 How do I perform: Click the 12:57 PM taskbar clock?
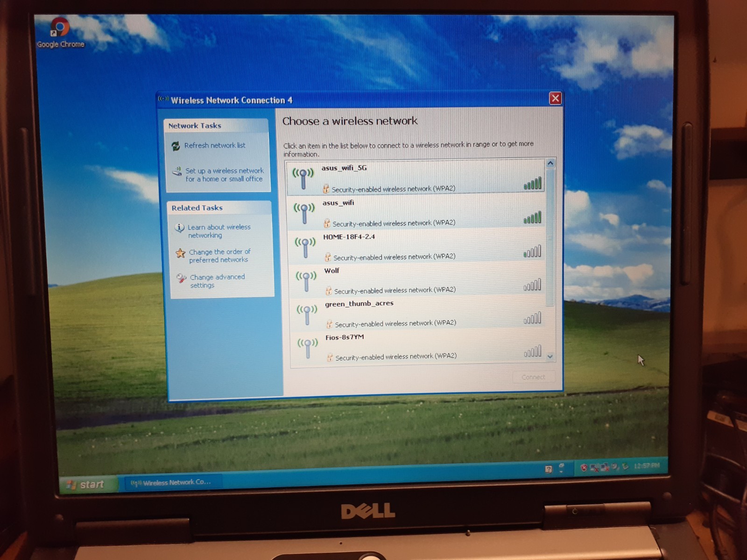[x=647, y=465]
